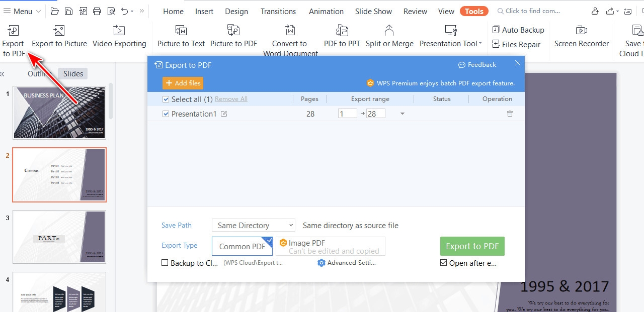Click the Print Preview icon
This screenshot has width=644, height=312.
click(111, 11)
